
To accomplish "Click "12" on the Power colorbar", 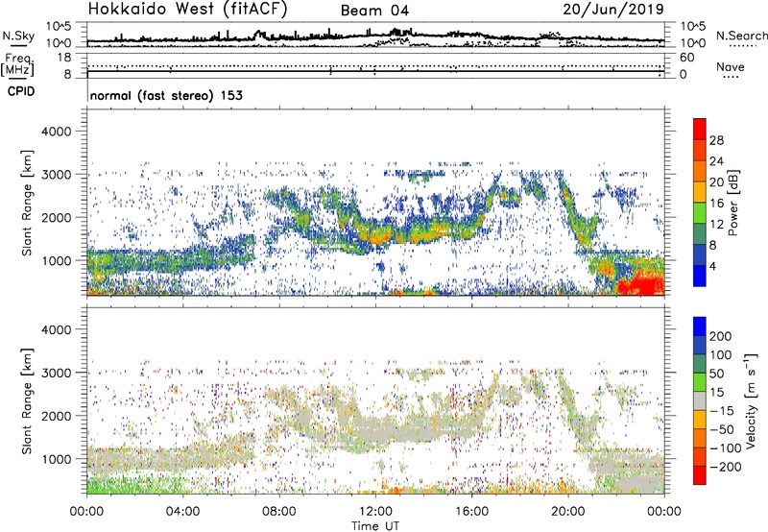I will [x=716, y=225].
